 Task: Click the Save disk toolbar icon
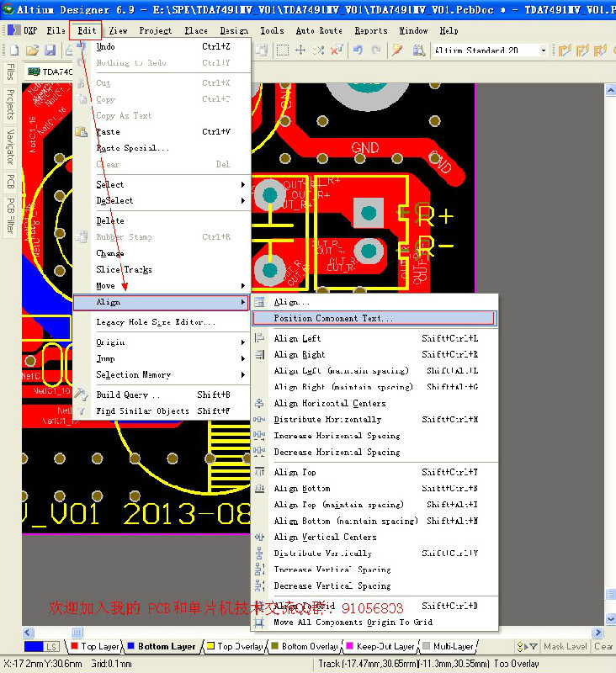click(x=50, y=50)
